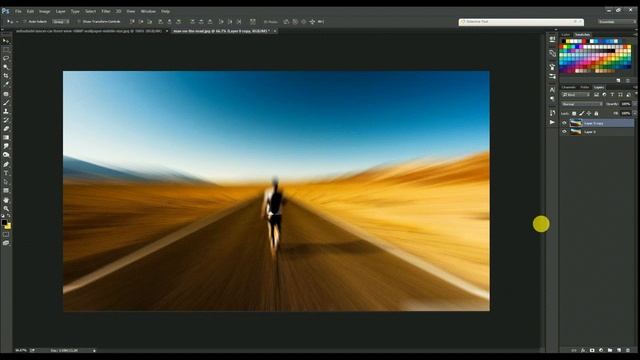Image resolution: width=640 pixels, height=360 pixels.
Task: Select the History Brush tool
Action: pyautogui.click(x=6, y=120)
